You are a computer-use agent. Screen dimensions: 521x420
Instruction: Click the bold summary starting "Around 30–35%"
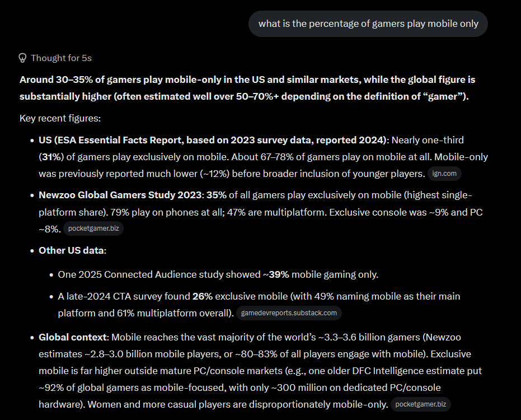tap(247, 88)
